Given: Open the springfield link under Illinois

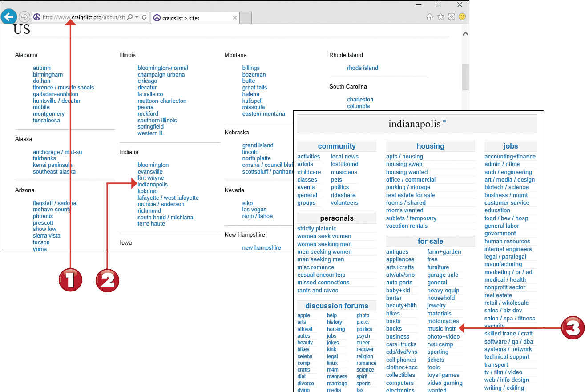Looking at the screenshot, I should point(151,127).
